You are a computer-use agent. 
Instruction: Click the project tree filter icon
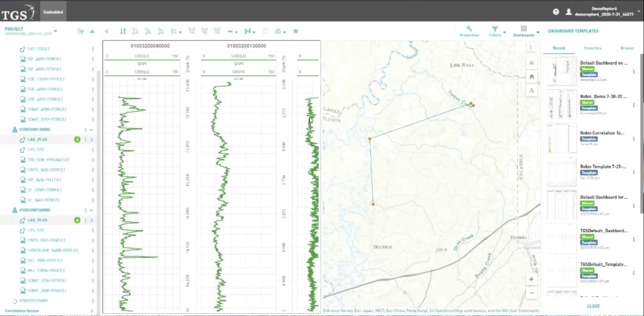click(x=81, y=31)
